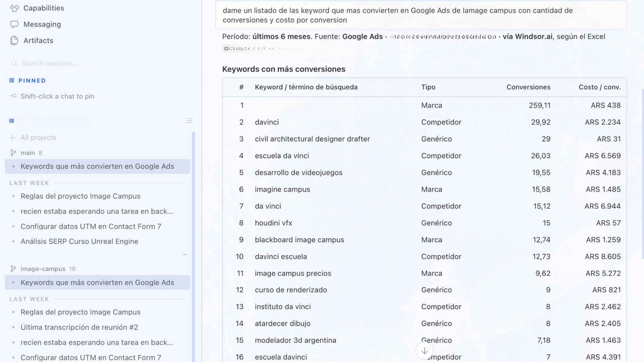Click 'curso de renderizado' keyword
The height and width of the screenshot is (362, 644).
(291, 290)
